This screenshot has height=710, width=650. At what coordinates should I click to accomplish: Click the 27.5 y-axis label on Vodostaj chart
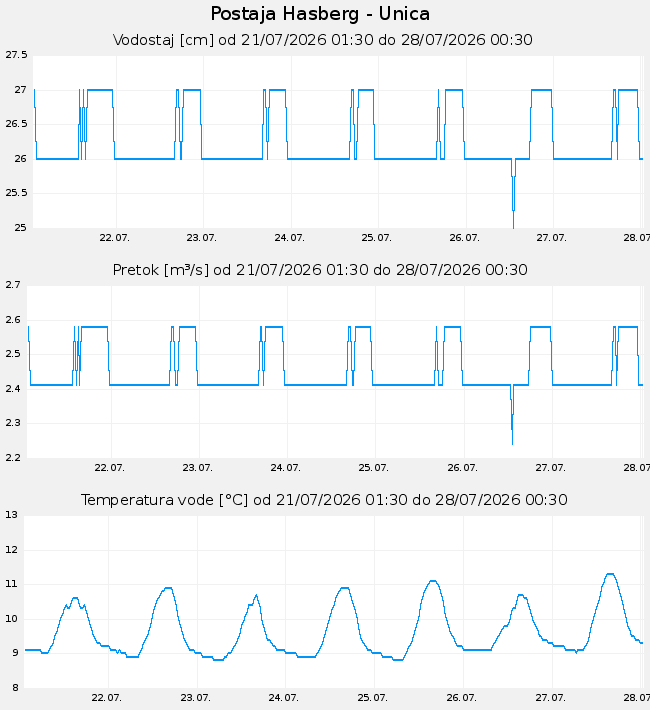[16, 55]
